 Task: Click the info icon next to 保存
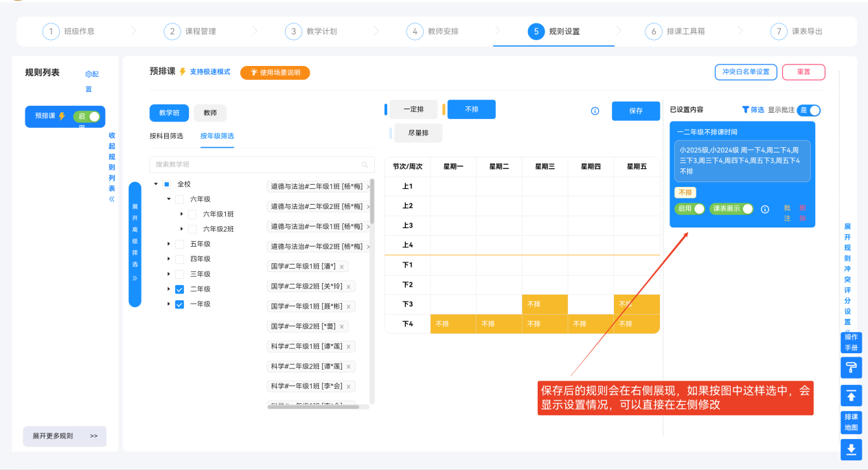595,111
